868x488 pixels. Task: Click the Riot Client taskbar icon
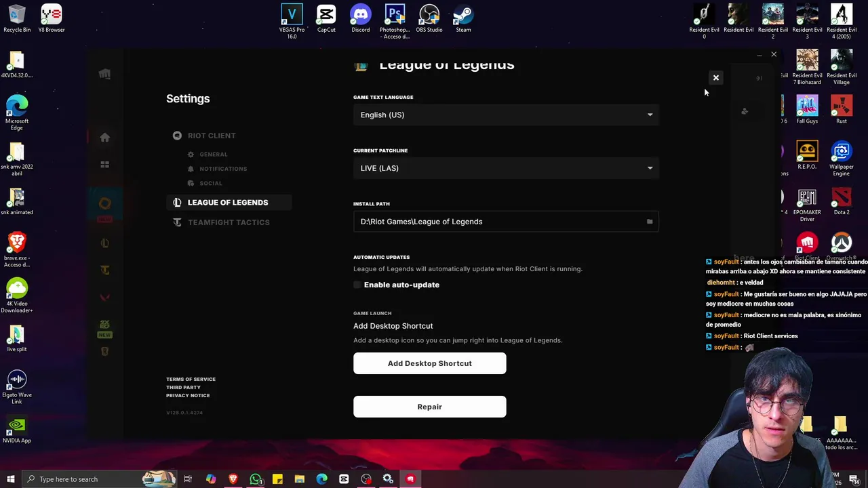[x=410, y=479]
